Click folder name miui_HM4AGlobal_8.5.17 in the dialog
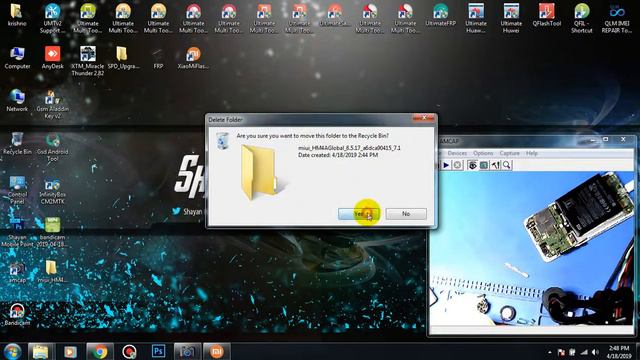 pos(349,148)
